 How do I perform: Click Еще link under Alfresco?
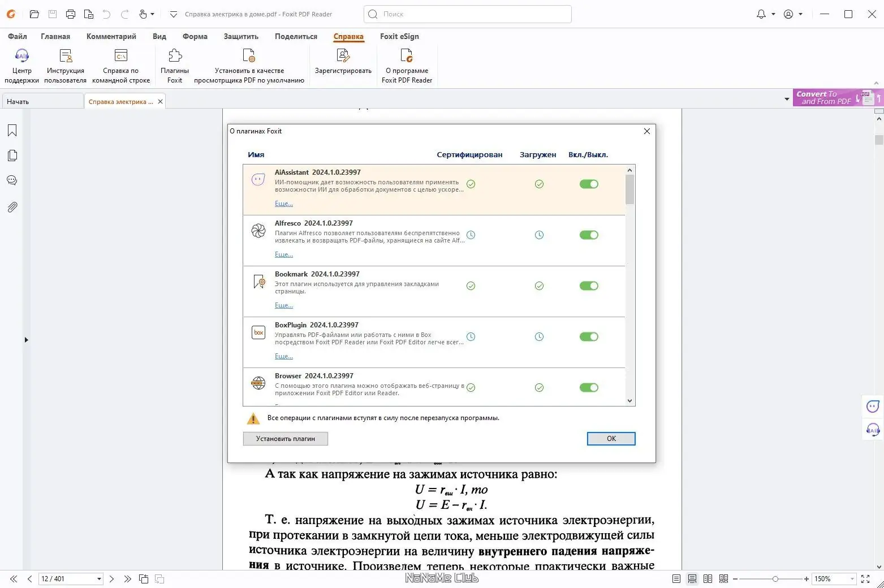tap(284, 254)
